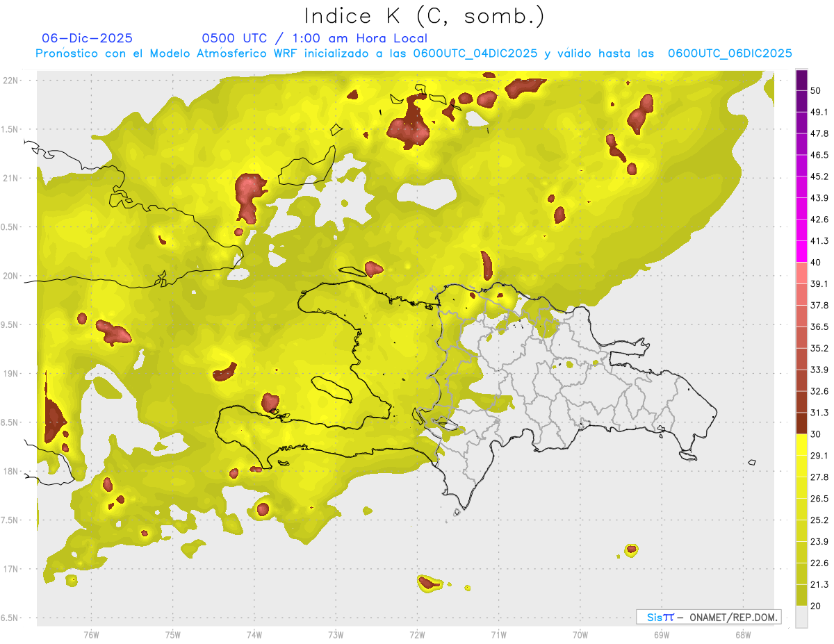Click the '17N' latitude label

(x=10, y=569)
